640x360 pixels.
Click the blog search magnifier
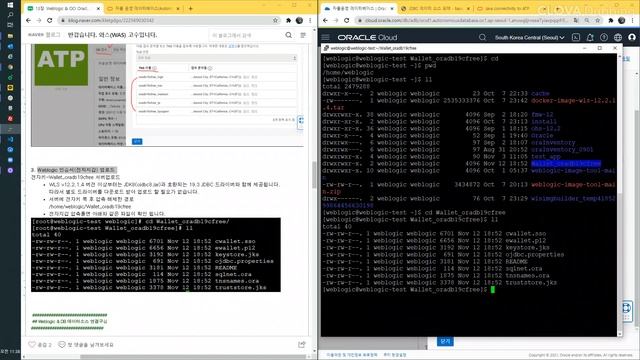click(x=289, y=35)
